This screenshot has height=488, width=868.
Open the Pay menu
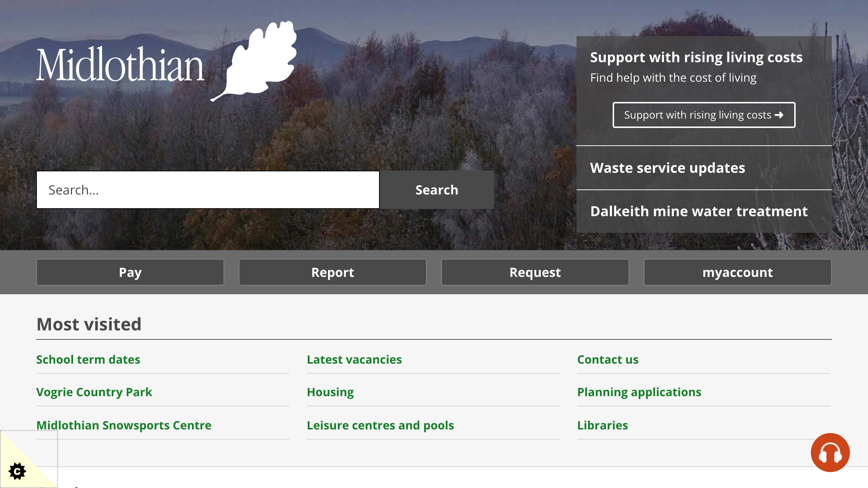[130, 272]
